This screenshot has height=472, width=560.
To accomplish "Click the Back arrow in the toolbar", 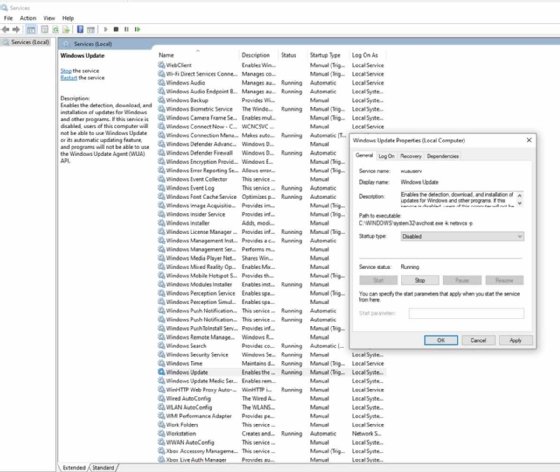I will click(x=6, y=29).
